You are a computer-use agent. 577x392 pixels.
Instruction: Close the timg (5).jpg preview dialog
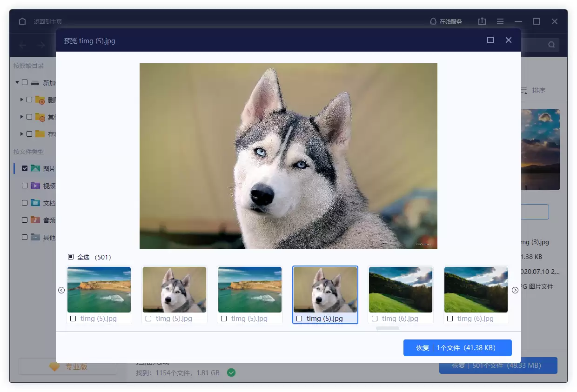pos(509,40)
